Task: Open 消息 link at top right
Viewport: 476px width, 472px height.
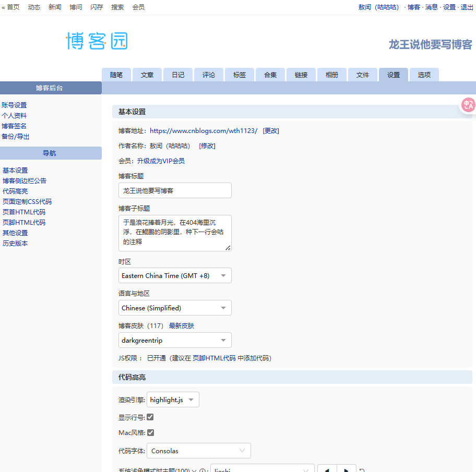Action: (431, 7)
